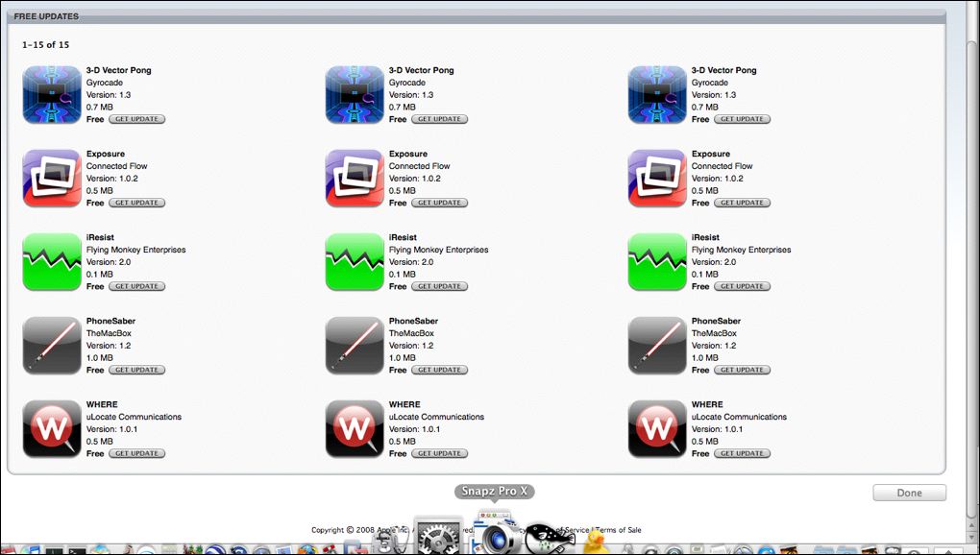Click the Exposure app icon in middle column

pos(355,179)
